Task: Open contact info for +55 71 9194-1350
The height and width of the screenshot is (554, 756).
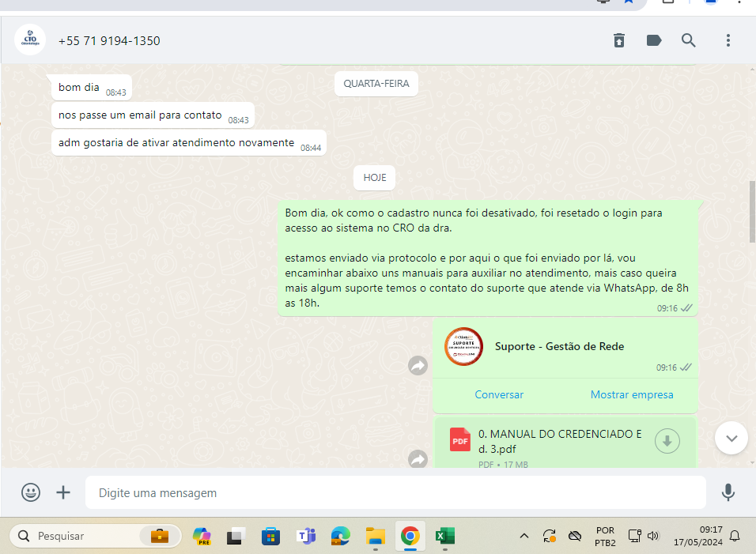Action: click(109, 41)
